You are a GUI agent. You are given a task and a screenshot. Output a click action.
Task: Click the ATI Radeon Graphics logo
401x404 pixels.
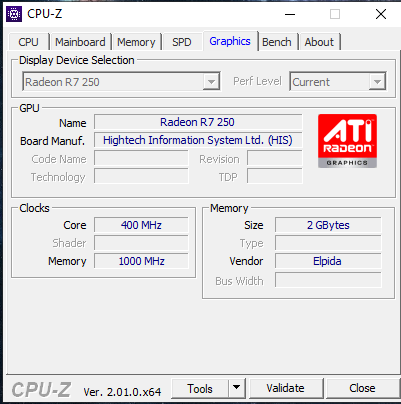(x=347, y=141)
